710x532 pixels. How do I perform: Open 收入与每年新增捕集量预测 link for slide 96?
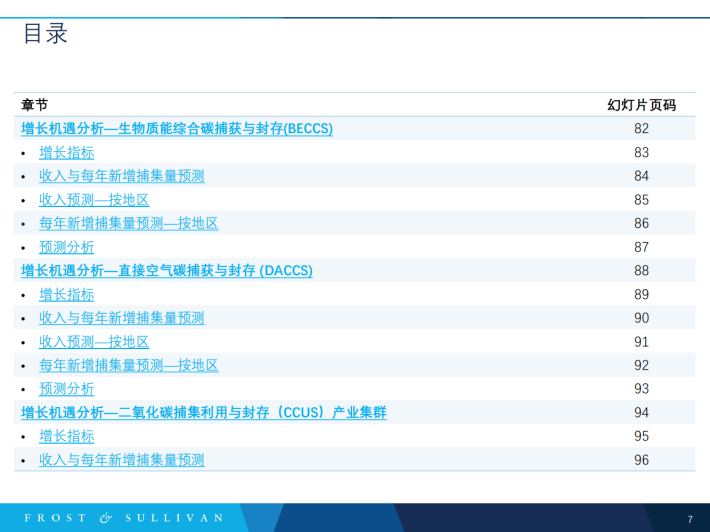(121, 460)
